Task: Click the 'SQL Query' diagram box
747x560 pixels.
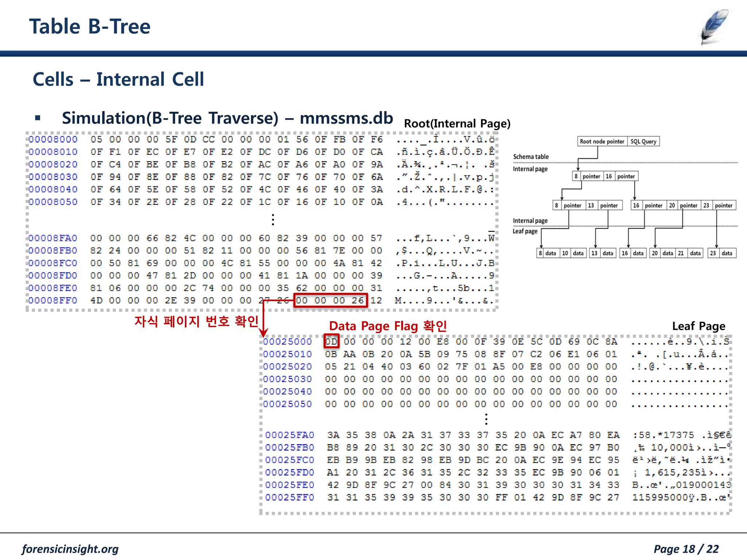Action: [643, 141]
